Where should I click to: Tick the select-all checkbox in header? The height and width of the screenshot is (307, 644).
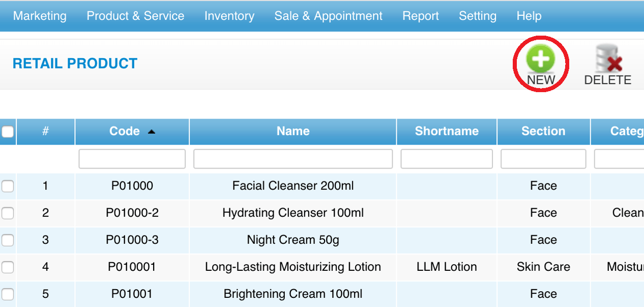[7, 132]
